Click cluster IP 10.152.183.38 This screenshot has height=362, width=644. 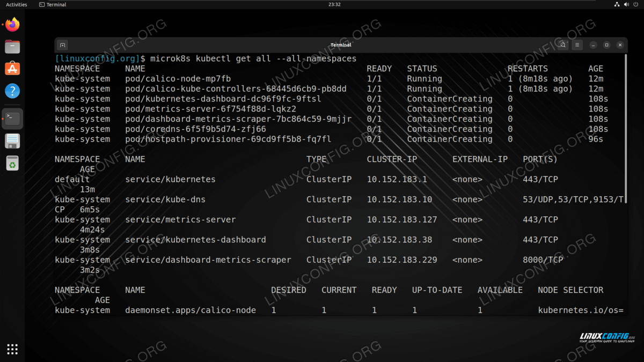click(x=399, y=240)
